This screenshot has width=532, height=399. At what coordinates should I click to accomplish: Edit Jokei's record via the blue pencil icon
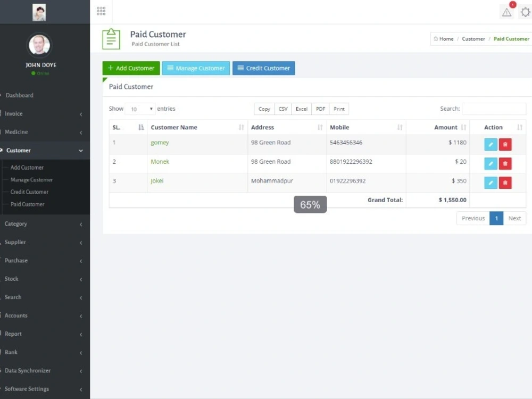490,182
